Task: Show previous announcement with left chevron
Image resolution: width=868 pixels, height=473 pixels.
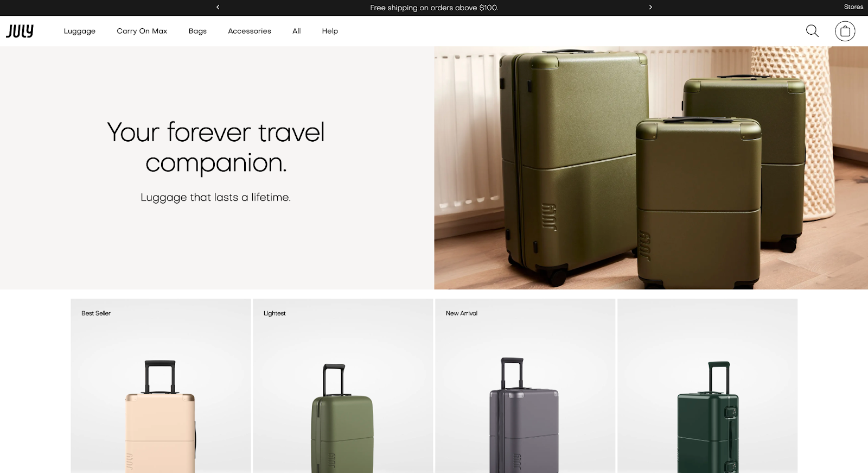Action: 218,7
